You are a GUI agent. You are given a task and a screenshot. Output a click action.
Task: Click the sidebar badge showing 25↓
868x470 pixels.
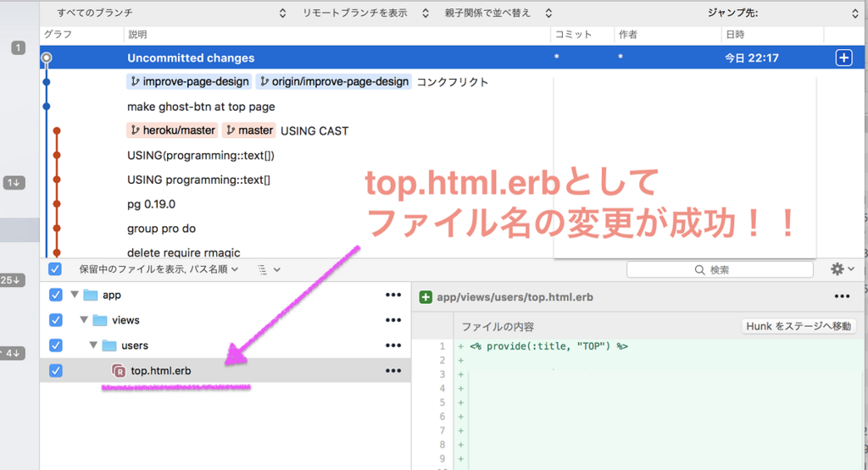[11, 279]
